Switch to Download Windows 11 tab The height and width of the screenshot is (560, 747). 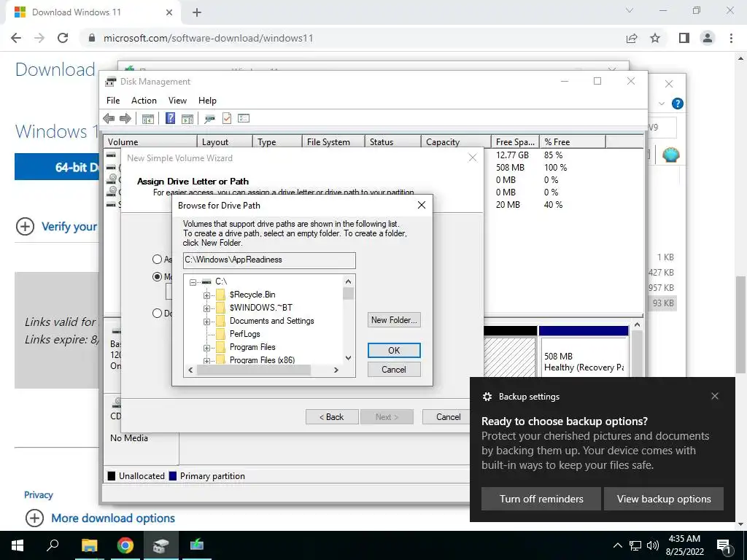tap(93, 13)
